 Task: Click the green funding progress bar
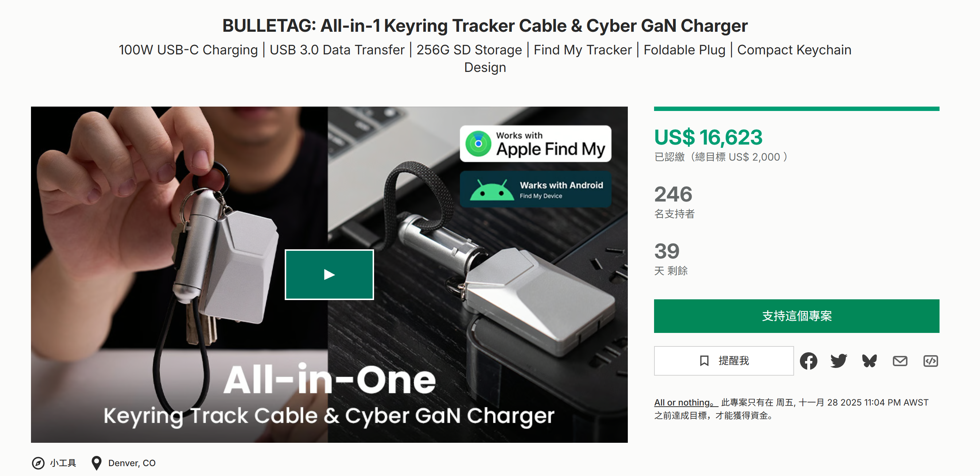point(797,109)
